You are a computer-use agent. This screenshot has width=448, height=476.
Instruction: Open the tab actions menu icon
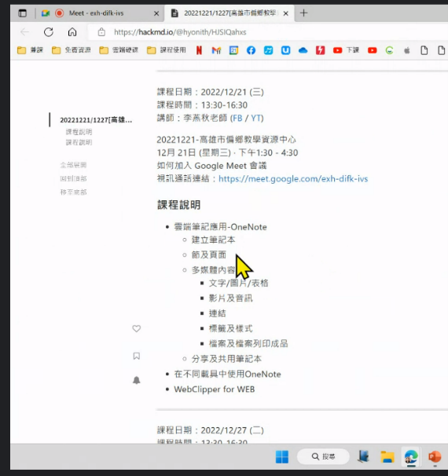pyautogui.click(x=23, y=13)
